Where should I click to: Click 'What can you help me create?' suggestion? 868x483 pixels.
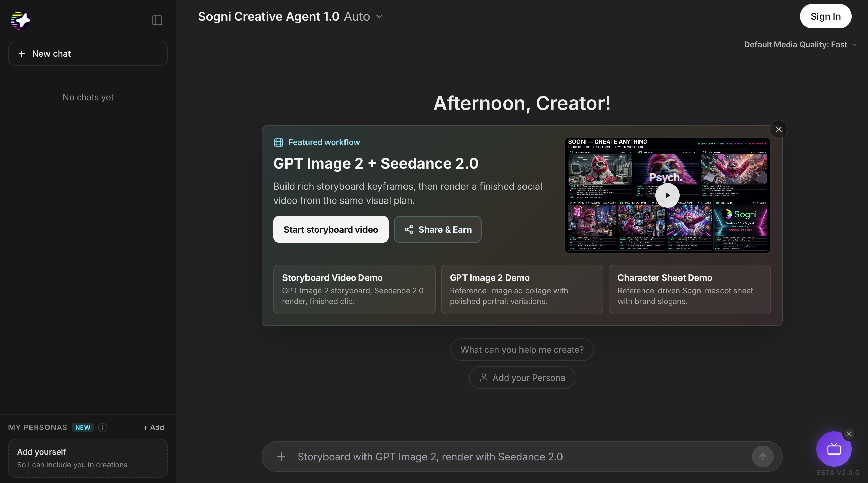(x=522, y=349)
